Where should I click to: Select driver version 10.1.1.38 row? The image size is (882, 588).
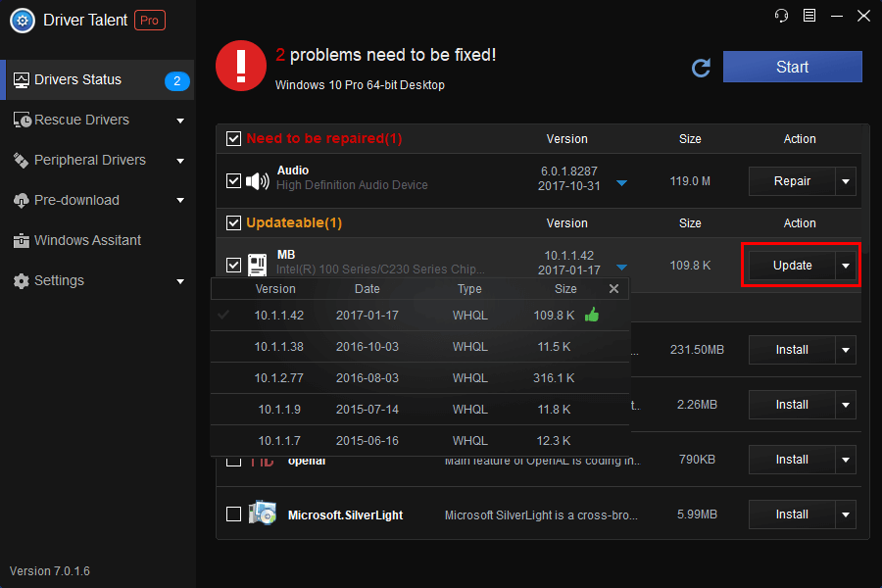[419, 347]
